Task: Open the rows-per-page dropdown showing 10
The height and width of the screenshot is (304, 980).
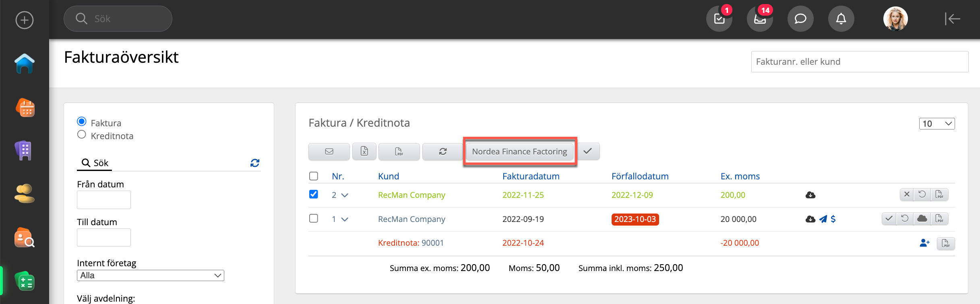Action: [x=937, y=123]
